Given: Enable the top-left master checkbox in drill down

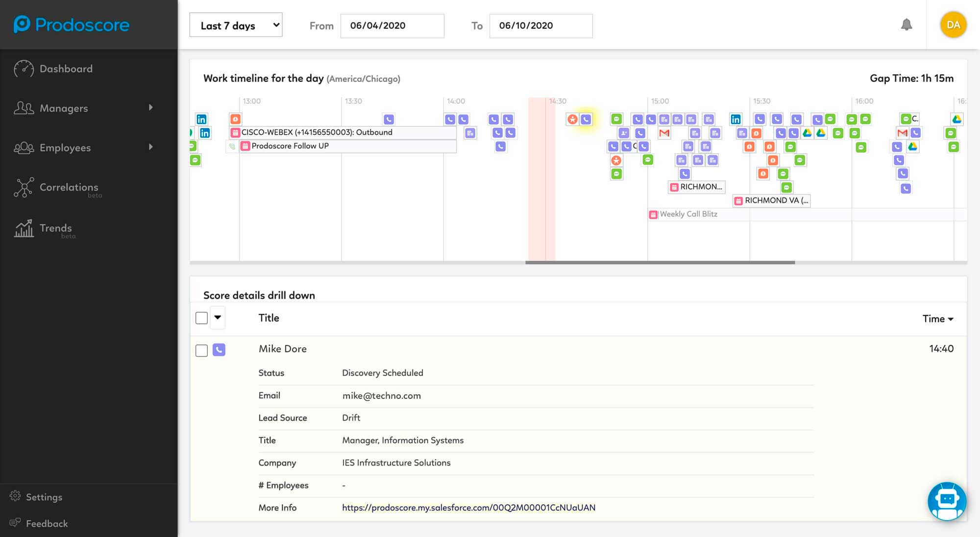Looking at the screenshot, I should (x=202, y=318).
